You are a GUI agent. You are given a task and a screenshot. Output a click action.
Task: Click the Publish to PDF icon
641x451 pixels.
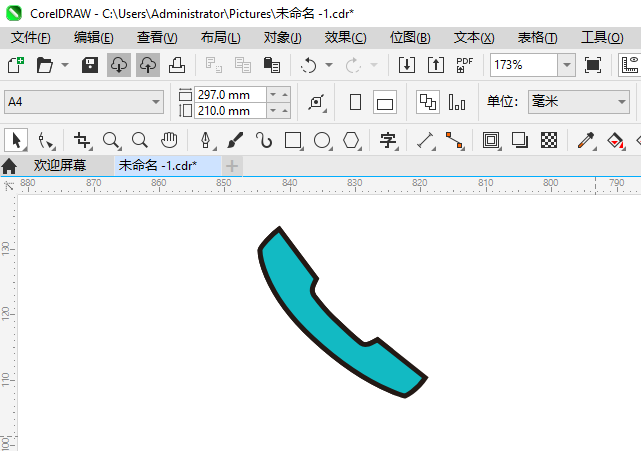coord(465,65)
